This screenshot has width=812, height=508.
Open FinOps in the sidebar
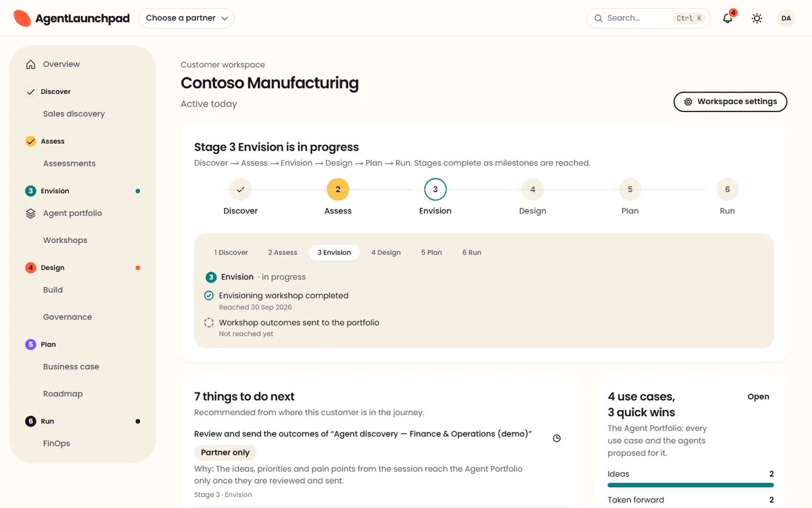56,443
